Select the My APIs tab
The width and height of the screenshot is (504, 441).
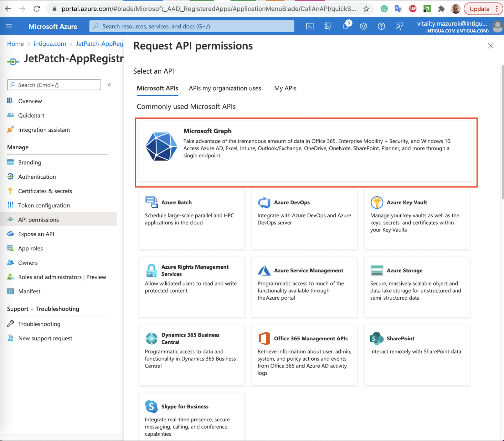point(285,88)
